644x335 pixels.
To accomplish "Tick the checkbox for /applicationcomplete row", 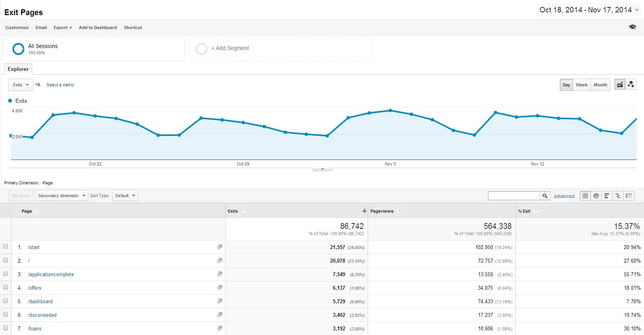I will pyautogui.click(x=5, y=274).
